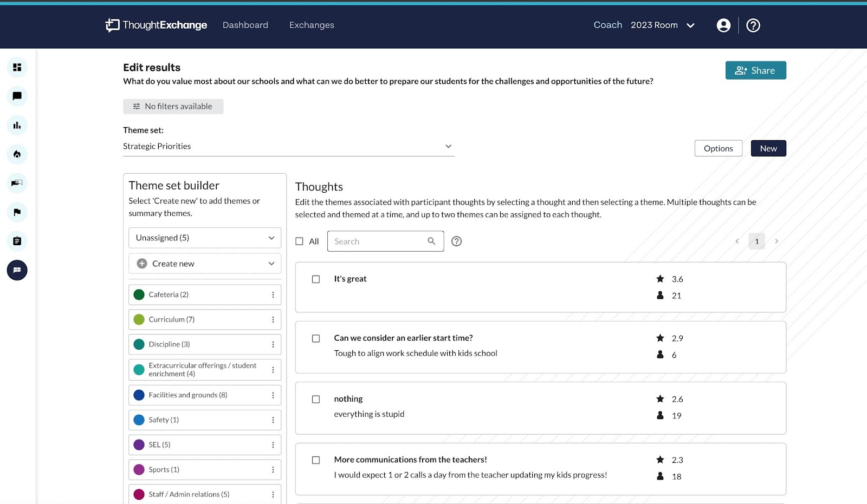Screen dimensions: 867x504
Task: Click "everything is stupid" thought text
Action: [369, 414]
